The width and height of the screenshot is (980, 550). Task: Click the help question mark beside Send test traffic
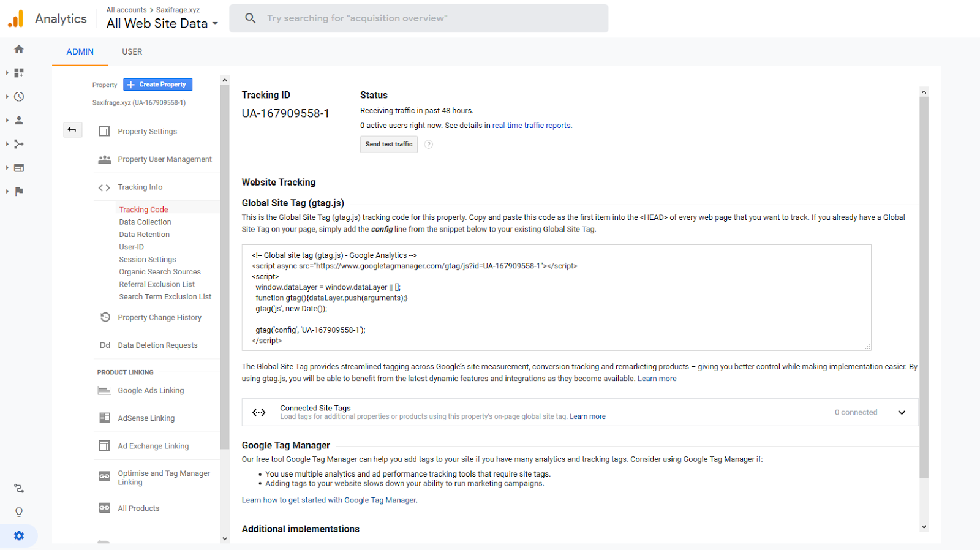tap(429, 145)
